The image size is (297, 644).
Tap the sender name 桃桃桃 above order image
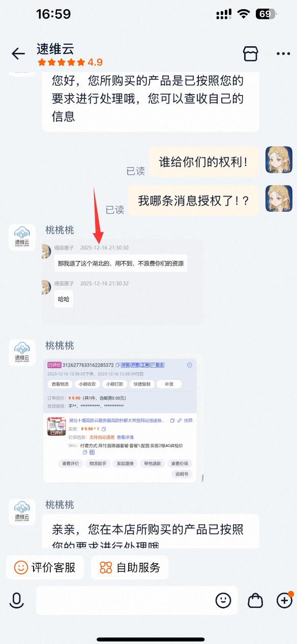coord(60,345)
